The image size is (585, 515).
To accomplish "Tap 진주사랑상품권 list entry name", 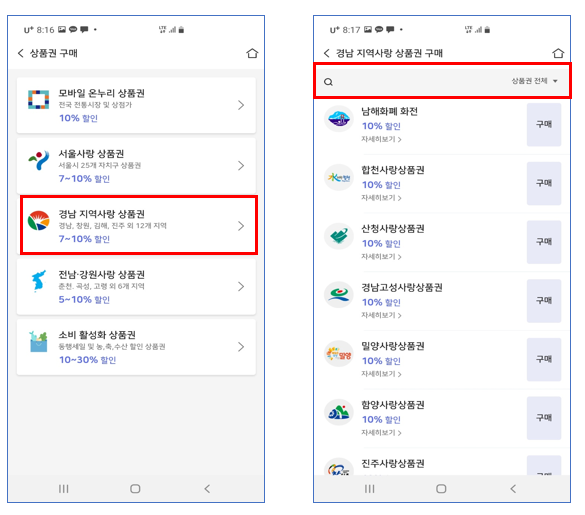I will point(393,464).
